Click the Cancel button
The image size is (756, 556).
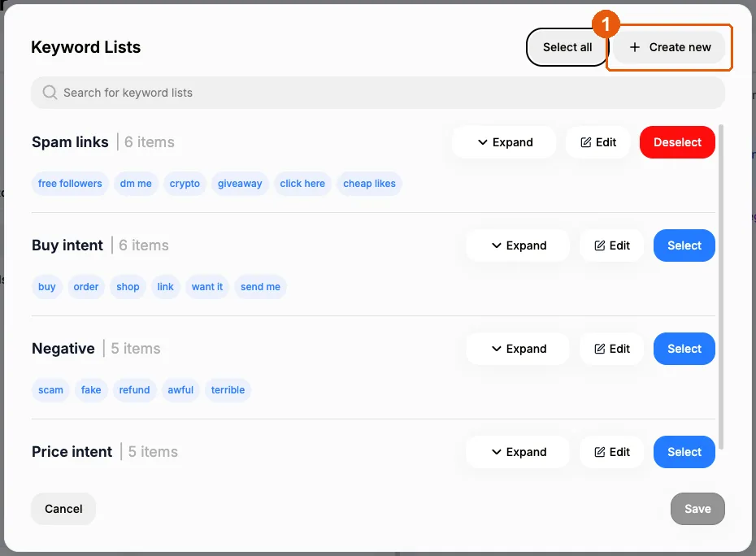[63, 509]
